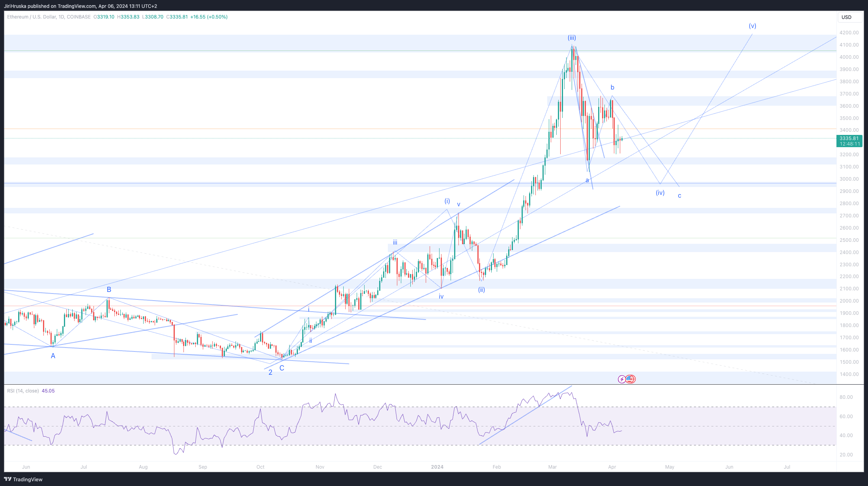Click the Ethereum / U.S. Dollar symbol title
Screen dimensions: 868x486
32,17
